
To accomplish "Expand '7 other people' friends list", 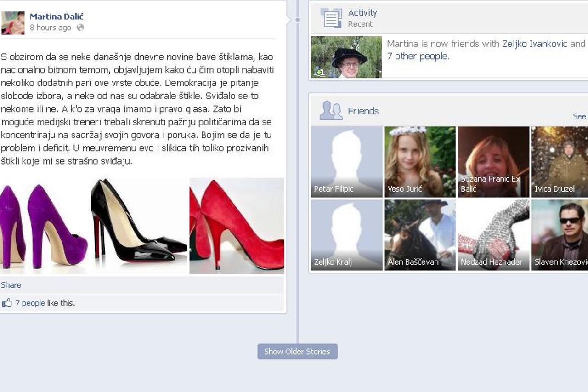I will [x=417, y=56].
